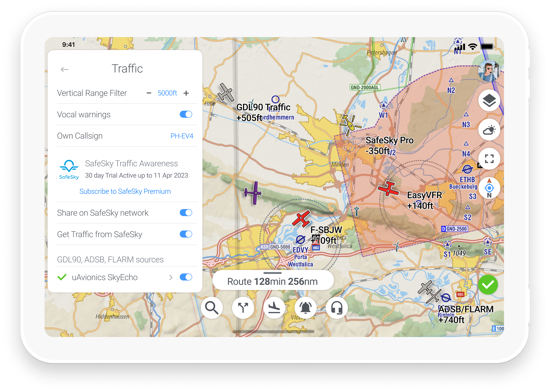Viewport: 550px width, 392px height.
Task: Select the uAvionics SkyEcho row label
Action: [x=105, y=277]
